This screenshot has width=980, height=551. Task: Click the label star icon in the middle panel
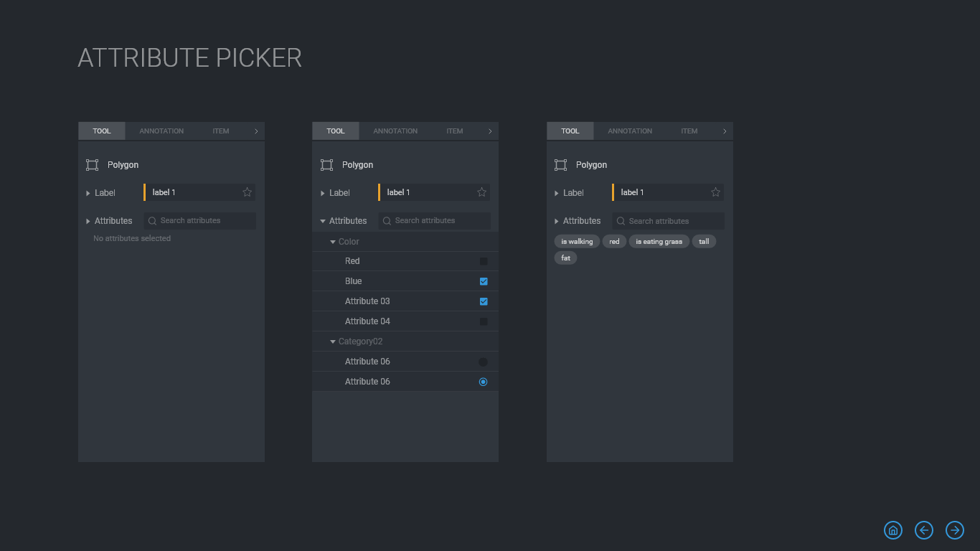tap(482, 192)
